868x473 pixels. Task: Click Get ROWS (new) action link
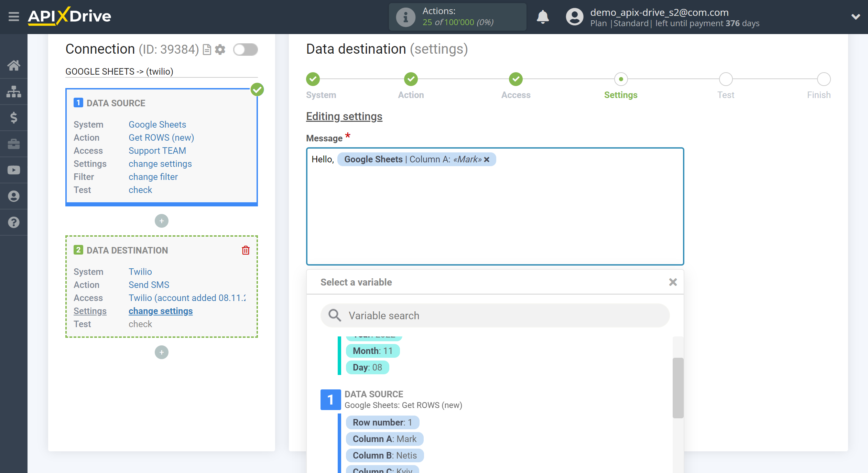(x=161, y=138)
